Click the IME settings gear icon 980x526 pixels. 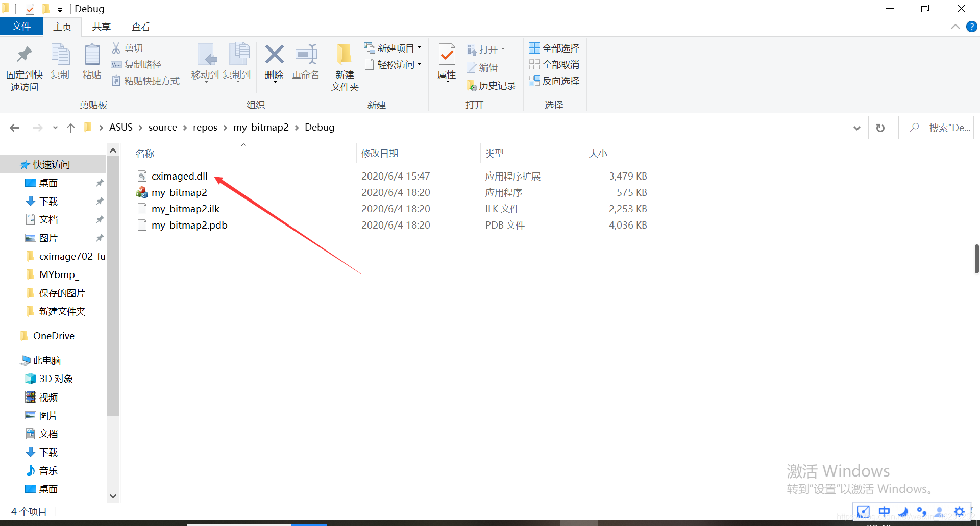[x=959, y=511]
